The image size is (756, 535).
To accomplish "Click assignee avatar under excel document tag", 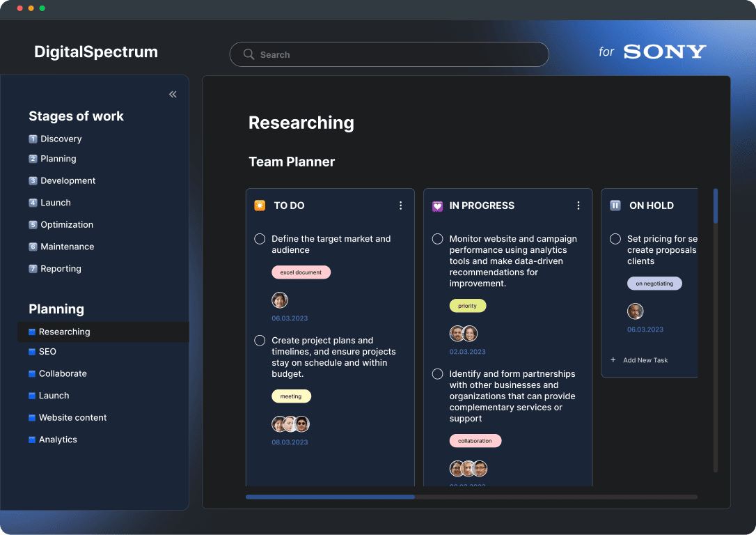I will pos(280,300).
